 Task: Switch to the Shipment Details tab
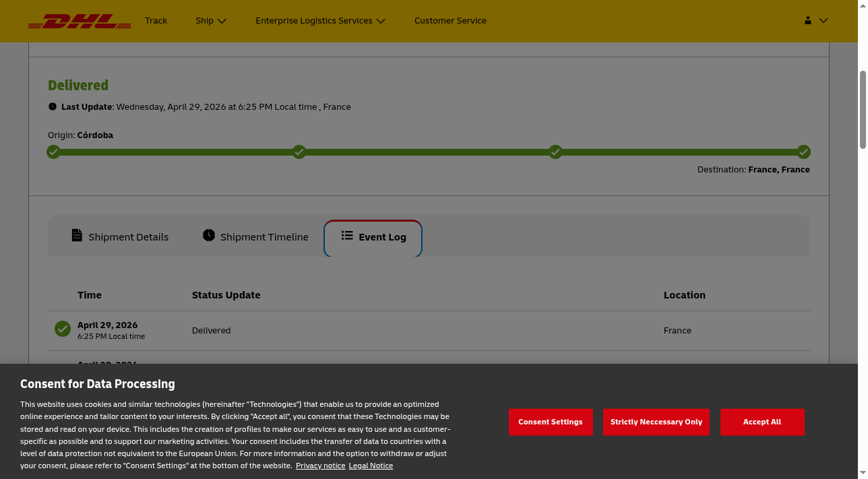coord(120,236)
